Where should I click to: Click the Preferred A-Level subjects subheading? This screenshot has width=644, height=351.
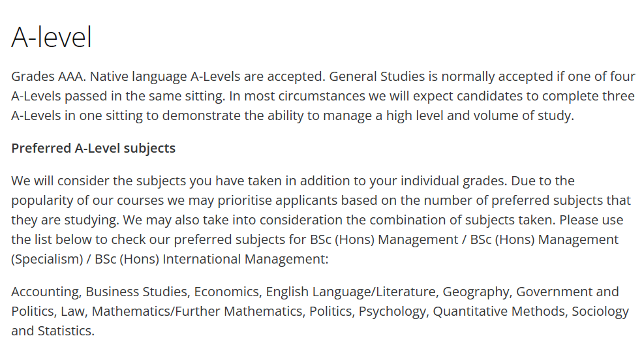(x=93, y=148)
